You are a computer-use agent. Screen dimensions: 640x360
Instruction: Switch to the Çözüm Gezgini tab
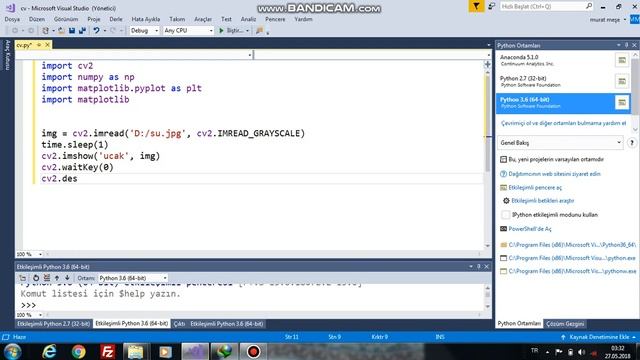click(565, 324)
